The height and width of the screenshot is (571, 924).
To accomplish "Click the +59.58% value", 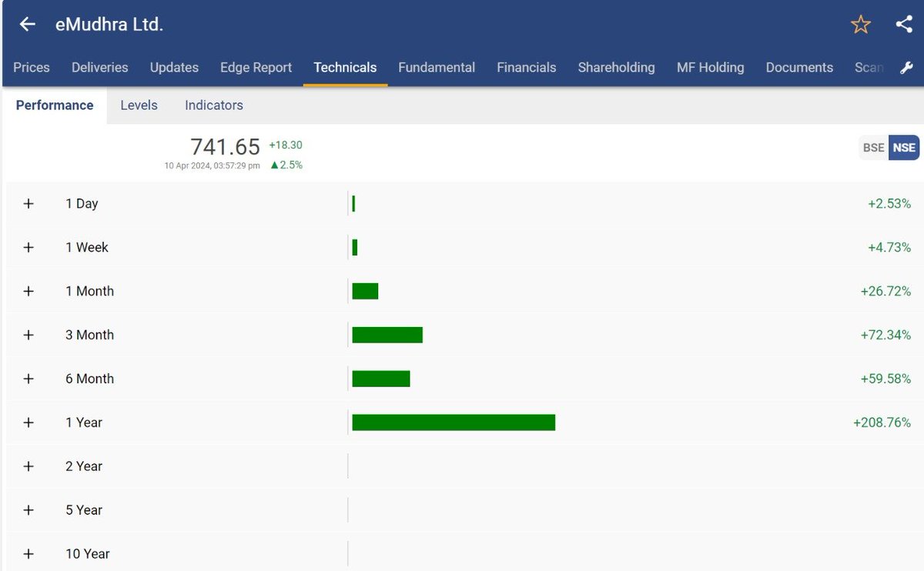I will pyautogui.click(x=886, y=379).
